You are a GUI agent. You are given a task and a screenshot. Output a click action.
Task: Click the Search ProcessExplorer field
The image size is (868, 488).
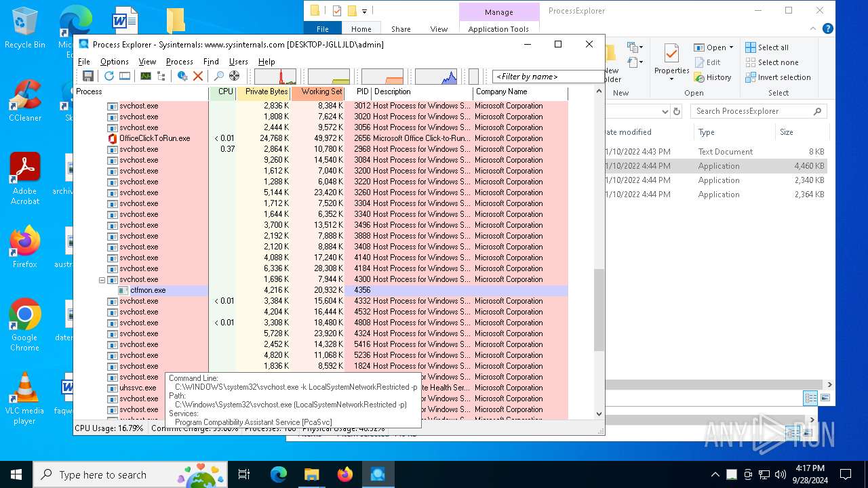759,111
